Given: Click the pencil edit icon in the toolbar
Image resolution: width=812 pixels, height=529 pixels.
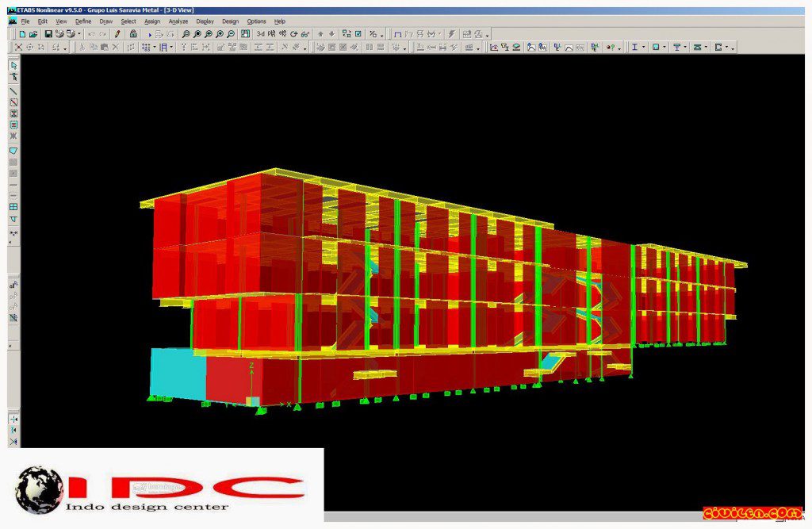Looking at the screenshot, I should click(117, 34).
